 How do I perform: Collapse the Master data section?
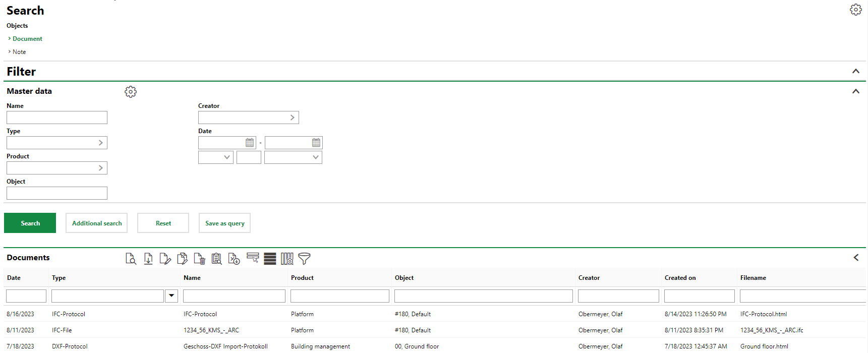coord(856,91)
